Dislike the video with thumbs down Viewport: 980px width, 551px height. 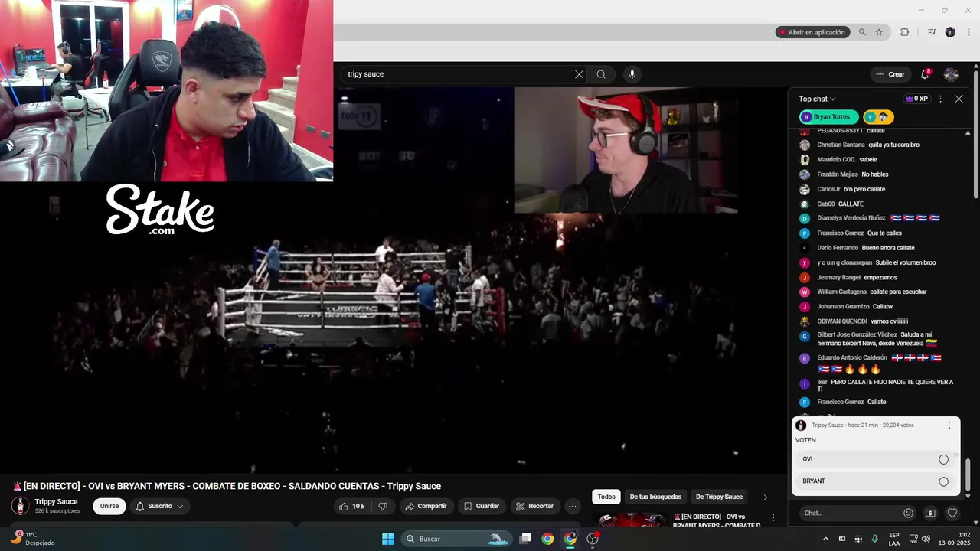pos(383,506)
